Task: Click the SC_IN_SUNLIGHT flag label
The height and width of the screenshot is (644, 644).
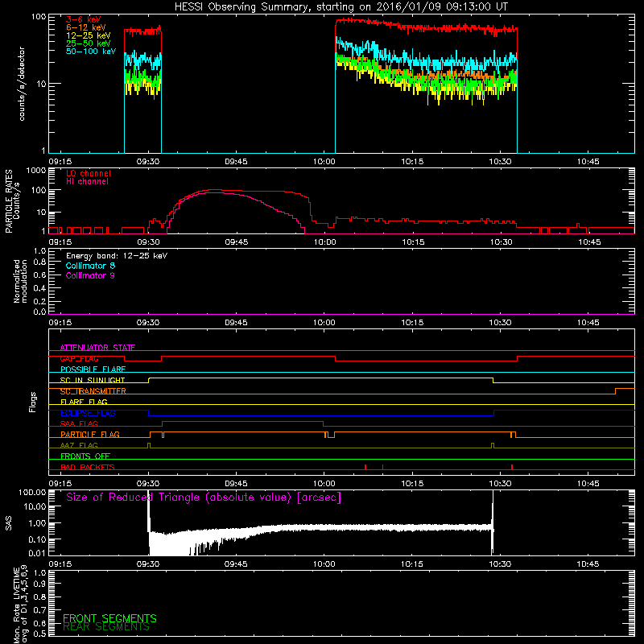Action: coord(93,380)
